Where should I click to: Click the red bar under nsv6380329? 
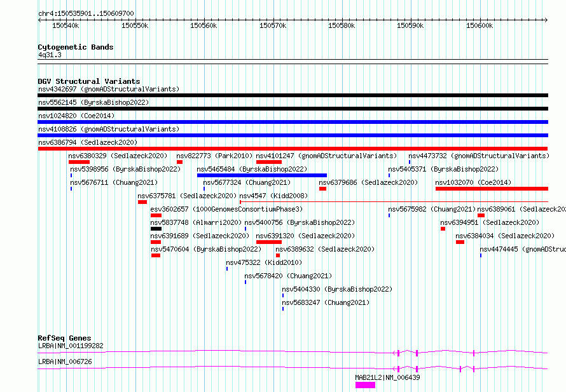[x=79, y=162]
